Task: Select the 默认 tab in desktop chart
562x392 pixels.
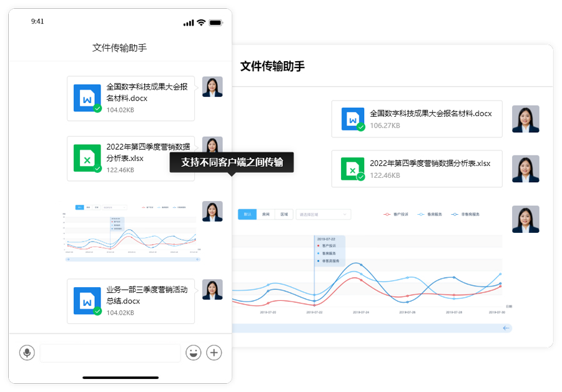Action: point(247,214)
